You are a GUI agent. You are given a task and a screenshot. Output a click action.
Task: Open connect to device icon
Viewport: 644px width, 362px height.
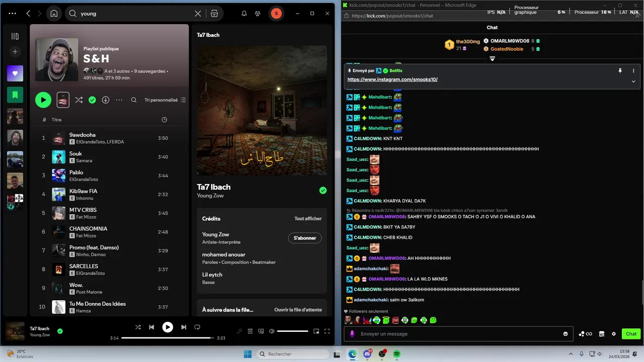pyautogui.click(x=261, y=331)
